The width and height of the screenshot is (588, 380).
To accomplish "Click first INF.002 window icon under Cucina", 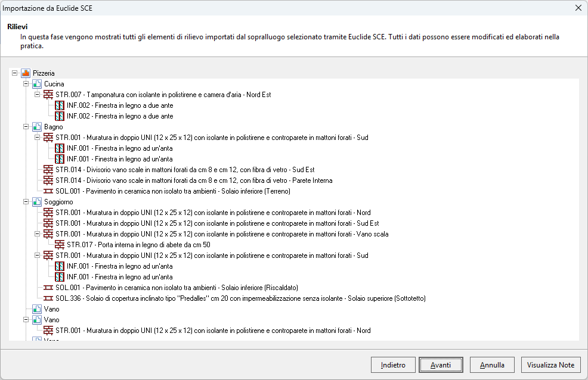I will (x=60, y=105).
